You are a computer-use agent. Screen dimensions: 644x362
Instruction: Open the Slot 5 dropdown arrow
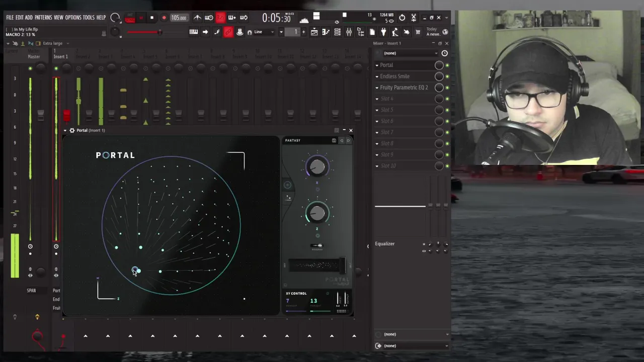click(x=377, y=110)
